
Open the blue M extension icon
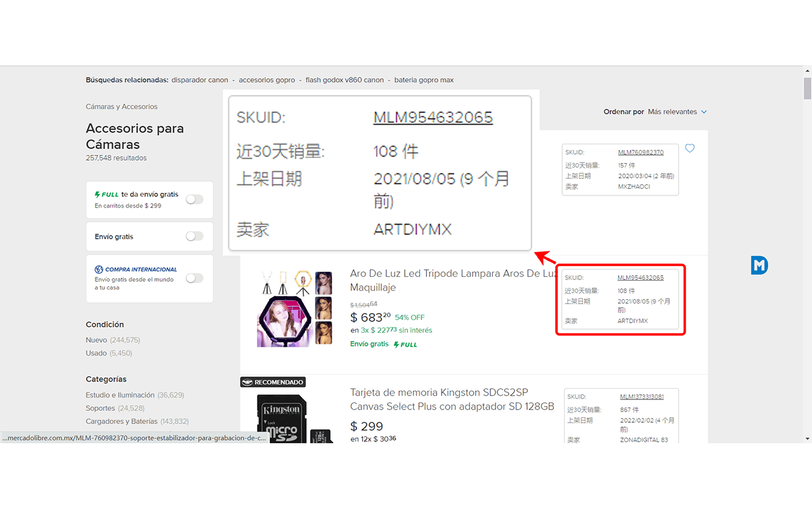pos(759,265)
